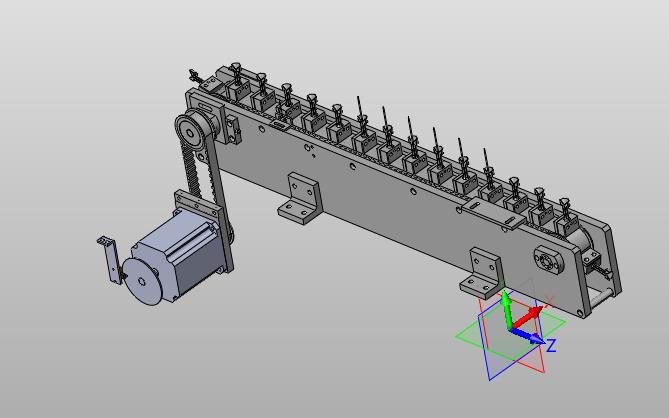Pick the L-bracket mount nearest the axis triad
The image size is (669, 418).
(x=482, y=273)
